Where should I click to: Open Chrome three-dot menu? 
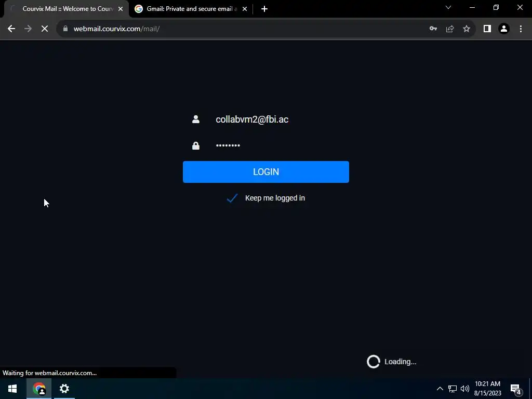point(521,29)
